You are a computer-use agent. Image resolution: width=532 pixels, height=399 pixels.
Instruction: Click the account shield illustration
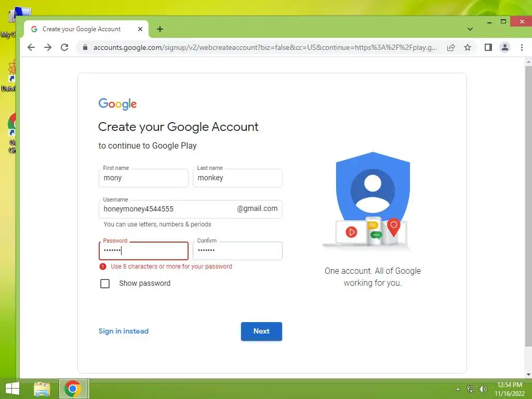[x=373, y=201]
